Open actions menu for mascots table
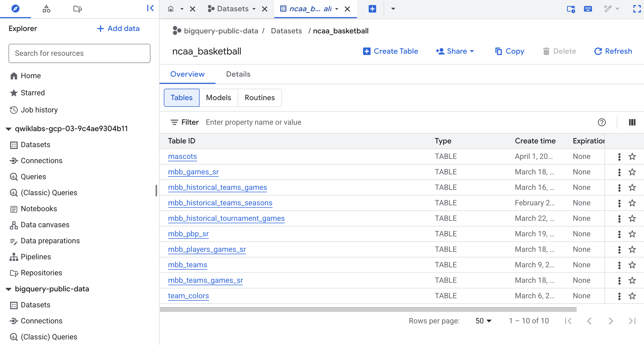This screenshot has height=345, width=644. pos(619,157)
